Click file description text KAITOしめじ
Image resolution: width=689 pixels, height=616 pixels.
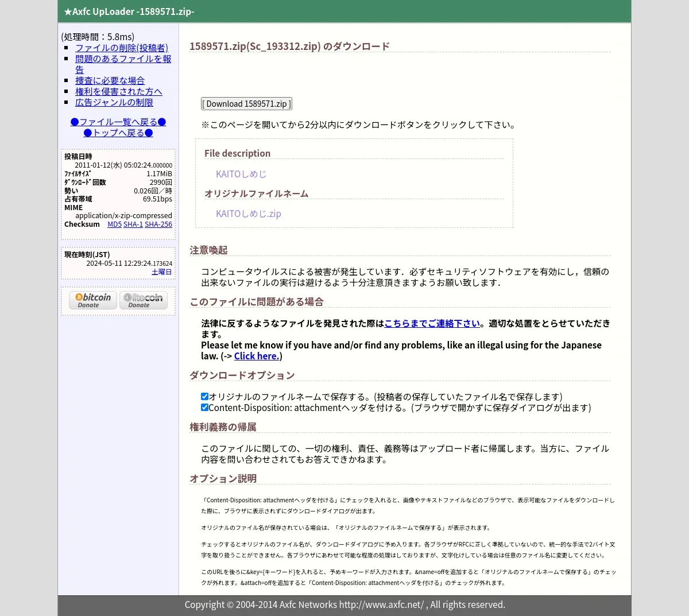coord(241,174)
